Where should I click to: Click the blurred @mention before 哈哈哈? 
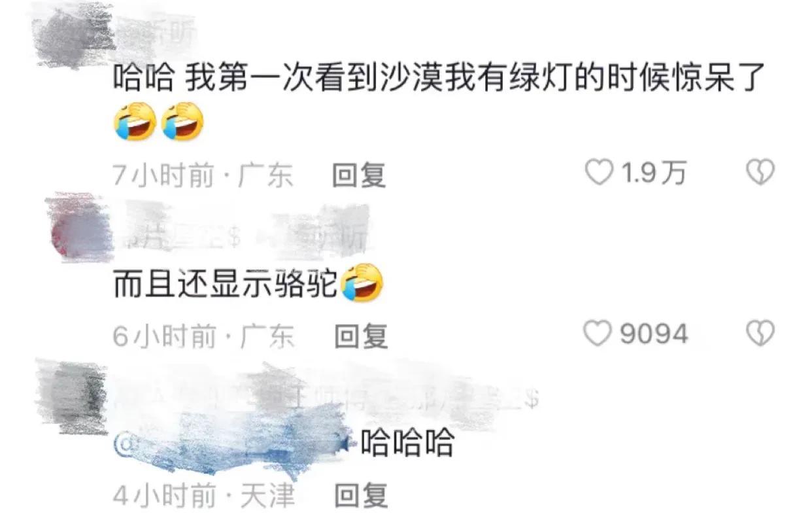coord(235,444)
